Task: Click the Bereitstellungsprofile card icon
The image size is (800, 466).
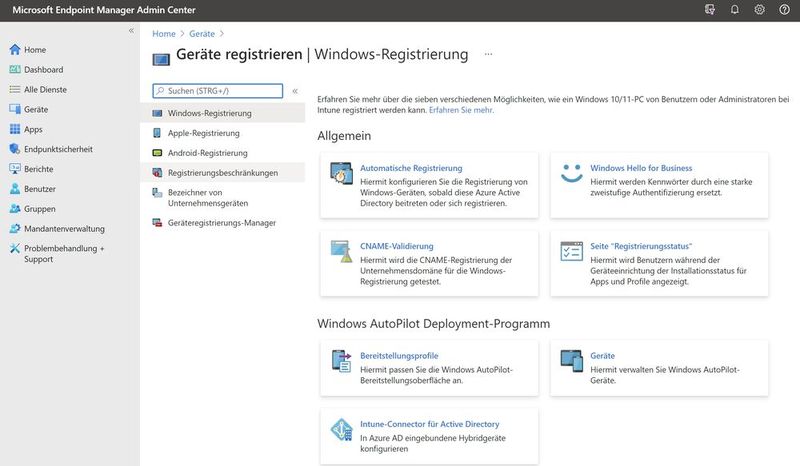Action: (x=341, y=361)
